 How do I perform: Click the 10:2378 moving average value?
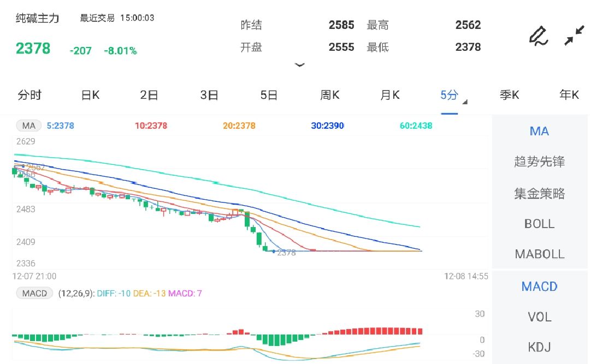151,126
